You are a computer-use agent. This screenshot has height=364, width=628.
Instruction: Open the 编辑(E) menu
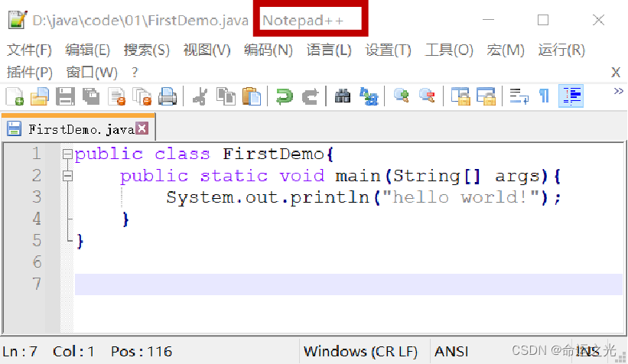(x=87, y=50)
